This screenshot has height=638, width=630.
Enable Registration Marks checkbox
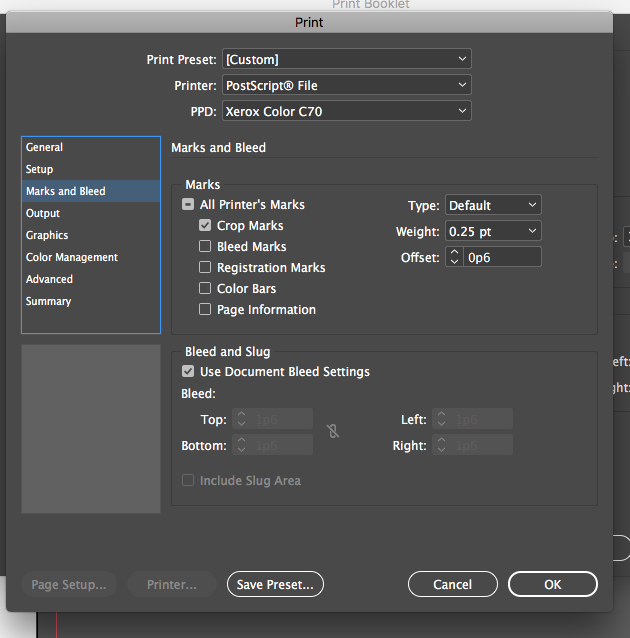click(205, 267)
